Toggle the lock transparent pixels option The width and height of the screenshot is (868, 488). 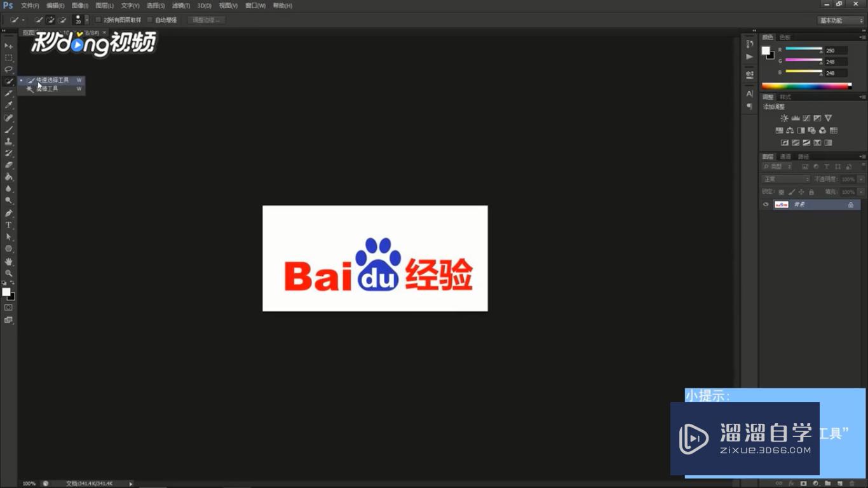[x=782, y=192]
